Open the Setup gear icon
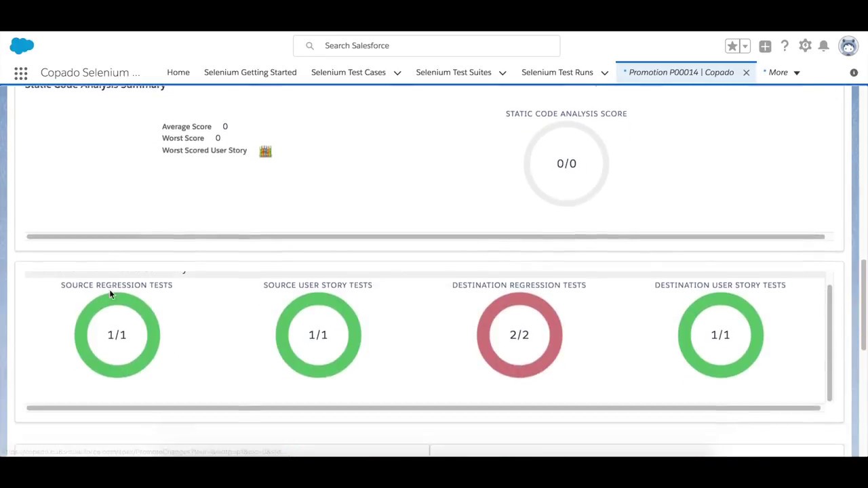 point(805,45)
